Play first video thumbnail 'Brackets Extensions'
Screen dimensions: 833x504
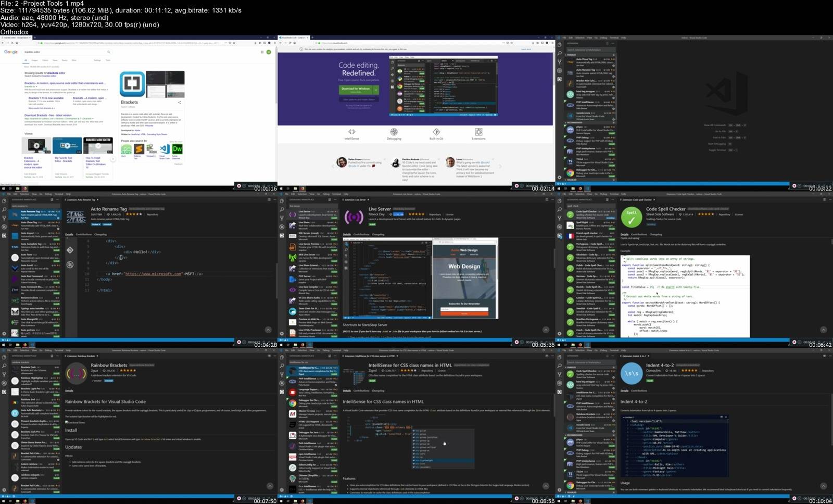36,146
